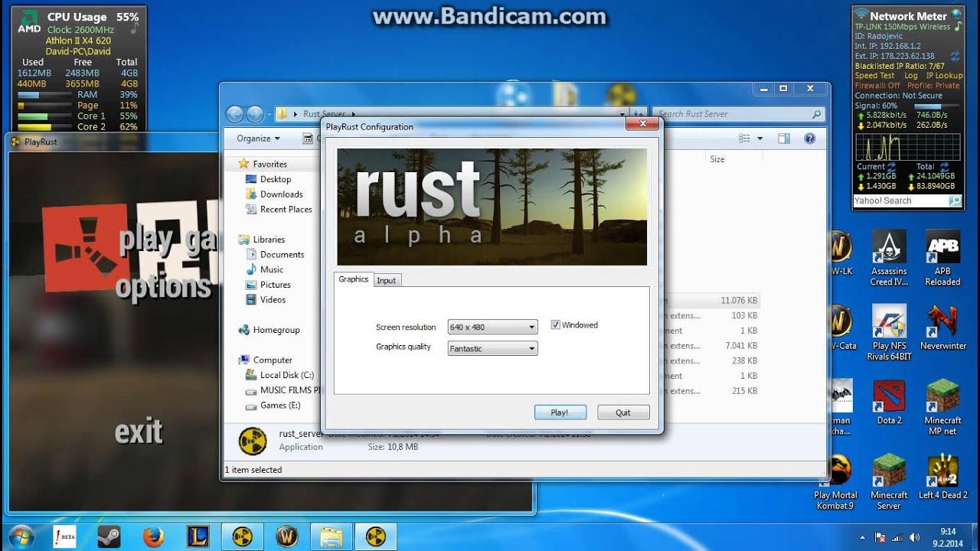This screenshot has width=980, height=551.
Task: Open the Windows Start menu
Action: [21, 536]
